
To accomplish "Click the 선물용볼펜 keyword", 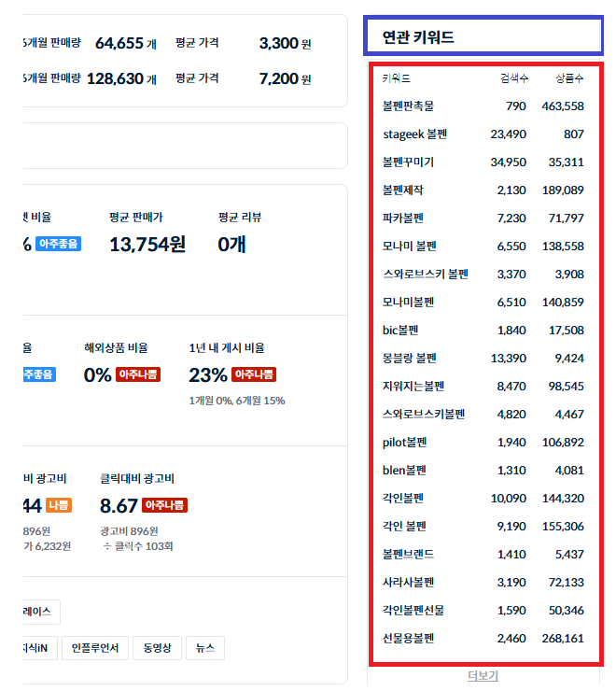I will 408,638.
